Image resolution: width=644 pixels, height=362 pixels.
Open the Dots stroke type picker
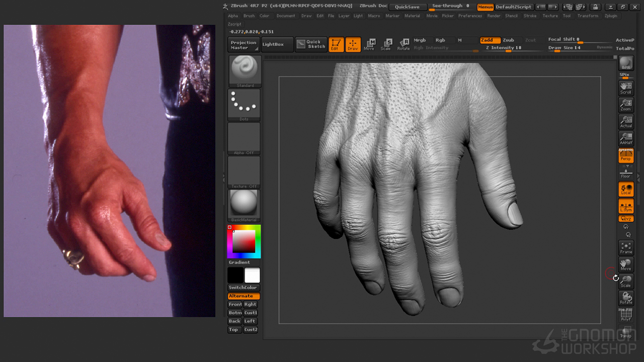(x=245, y=105)
